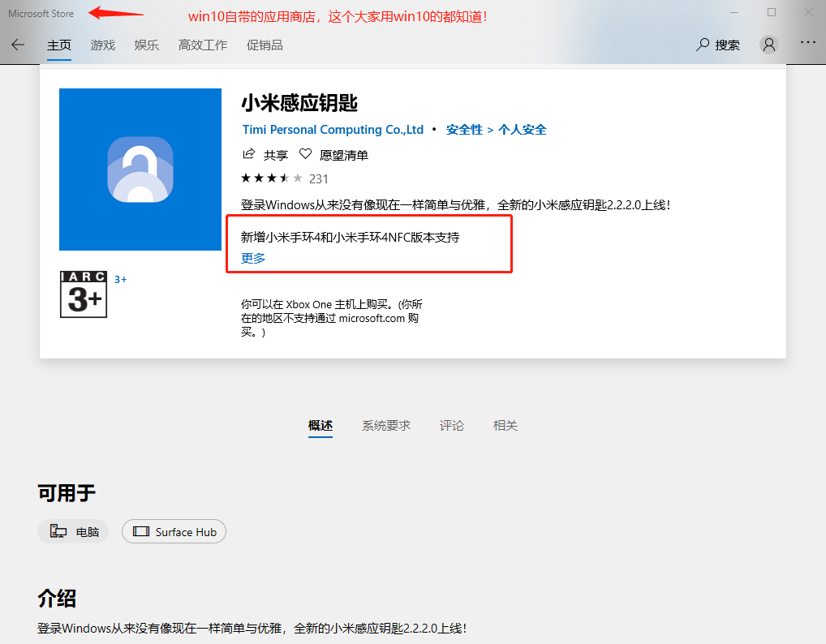Viewport: 826px width, 644px height.
Task: Click the wishlist heart icon
Action: (x=305, y=154)
